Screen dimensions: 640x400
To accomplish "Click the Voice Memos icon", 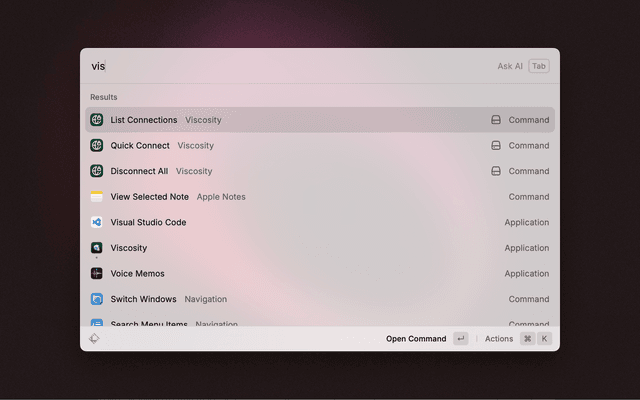I will click(x=97, y=273).
